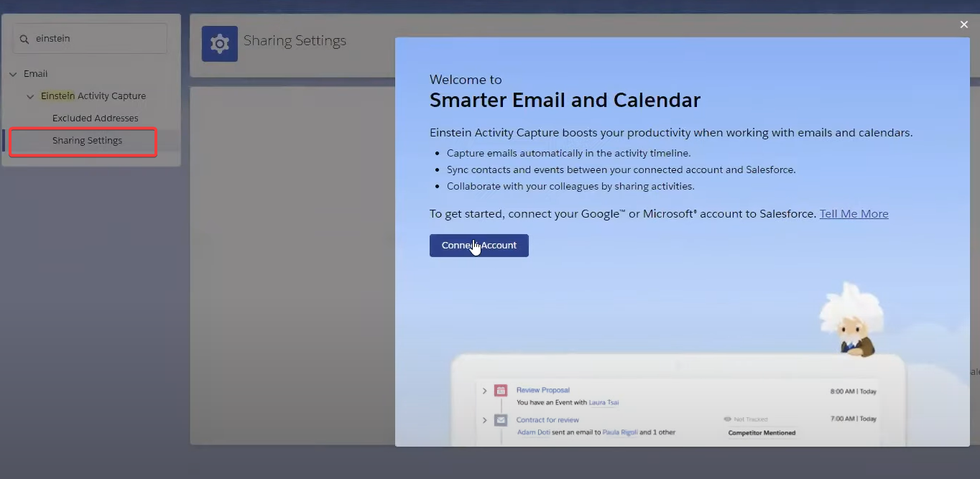Click the email icon beside Contract for review
The height and width of the screenshot is (479, 980).
point(501,420)
